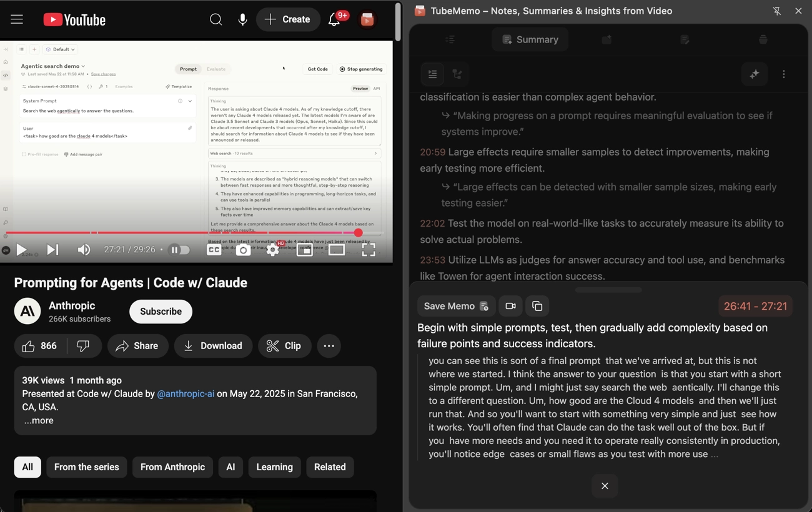The height and width of the screenshot is (512, 812).
Task: Open TubeMemo vertical ellipsis menu
Action: pos(784,74)
